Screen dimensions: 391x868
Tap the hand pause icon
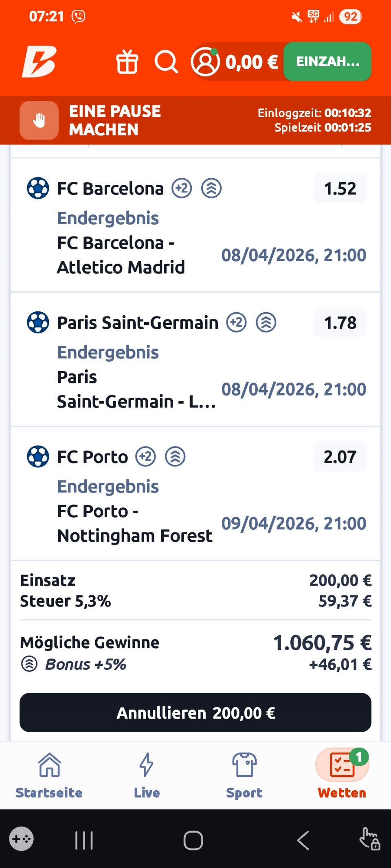[39, 120]
